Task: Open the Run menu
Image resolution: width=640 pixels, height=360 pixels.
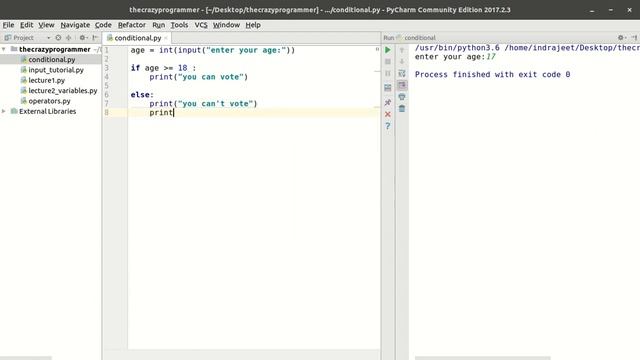Action: coord(158,25)
